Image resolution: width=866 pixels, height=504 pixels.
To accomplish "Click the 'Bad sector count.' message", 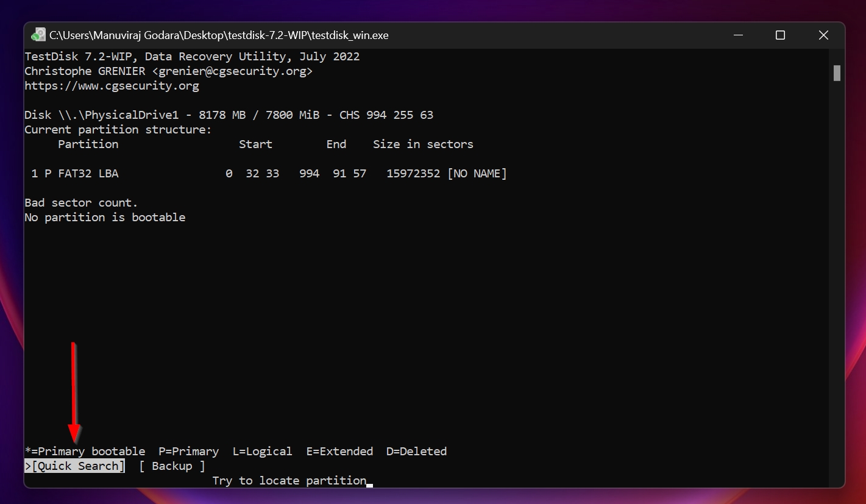I will pos(81,203).
